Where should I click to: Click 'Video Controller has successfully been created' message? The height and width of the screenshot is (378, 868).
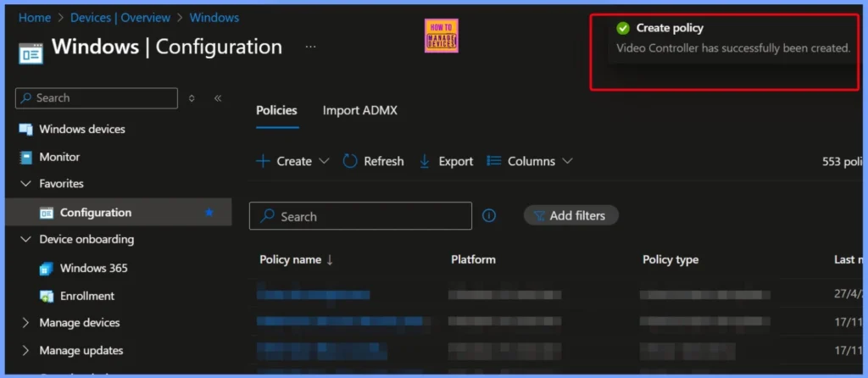tap(733, 48)
